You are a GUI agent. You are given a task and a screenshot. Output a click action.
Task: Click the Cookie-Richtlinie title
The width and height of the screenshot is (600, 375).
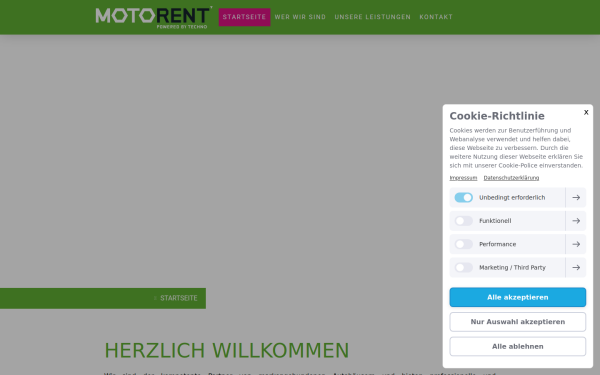pos(497,116)
